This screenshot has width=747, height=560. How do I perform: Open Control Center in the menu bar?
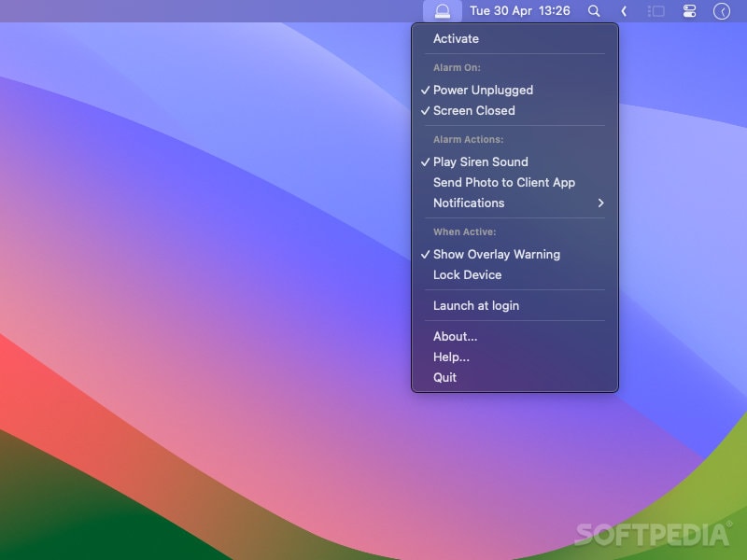coord(689,11)
